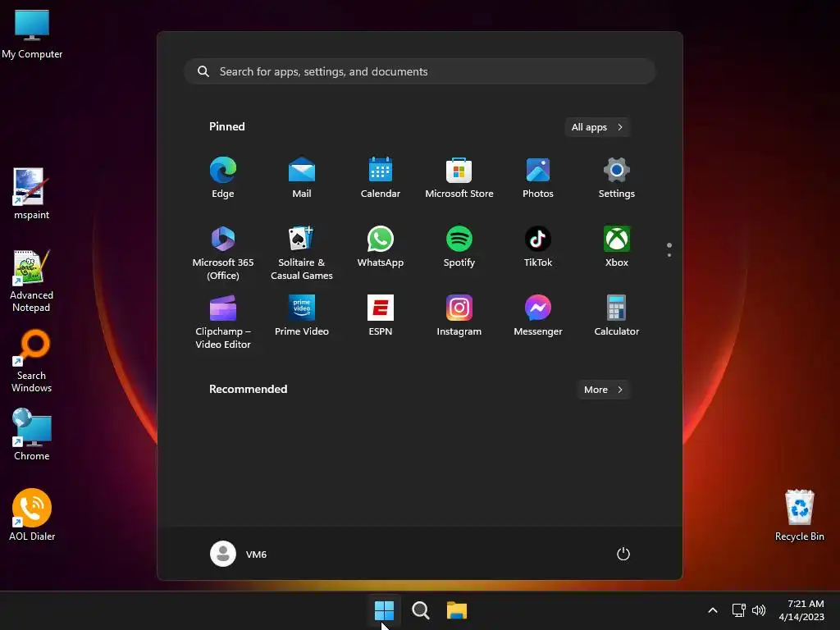The width and height of the screenshot is (840, 630).
Task: Click the volume speaker tray icon
Action: 759,610
